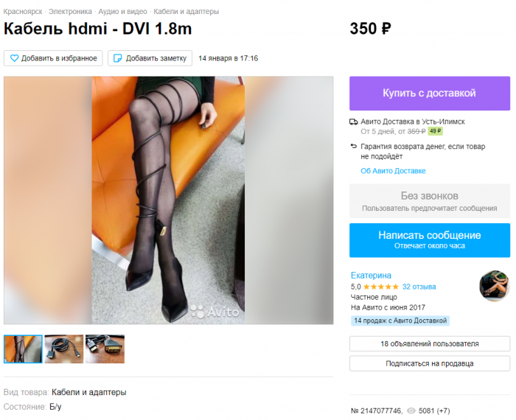Click the money-back guarantee return arrow icon
Image resolution: width=516 pixels, height=420 pixels.
(x=354, y=147)
